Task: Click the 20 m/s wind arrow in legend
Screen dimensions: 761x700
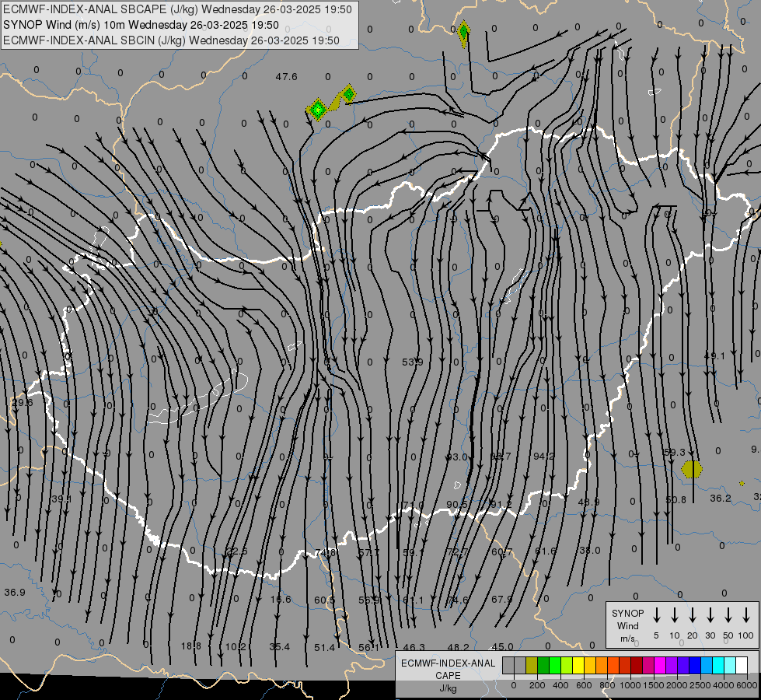Action: click(x=693, y=615)
